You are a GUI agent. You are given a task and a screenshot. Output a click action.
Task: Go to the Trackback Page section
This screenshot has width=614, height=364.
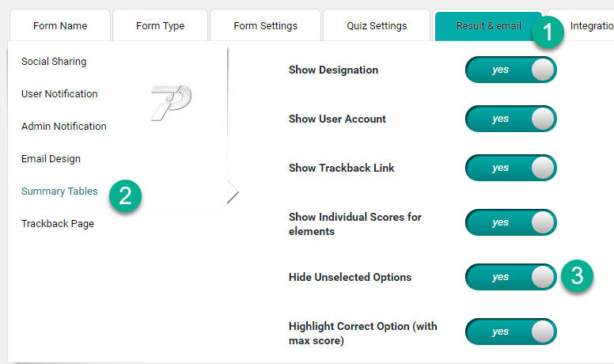click(x=58, y=224)
